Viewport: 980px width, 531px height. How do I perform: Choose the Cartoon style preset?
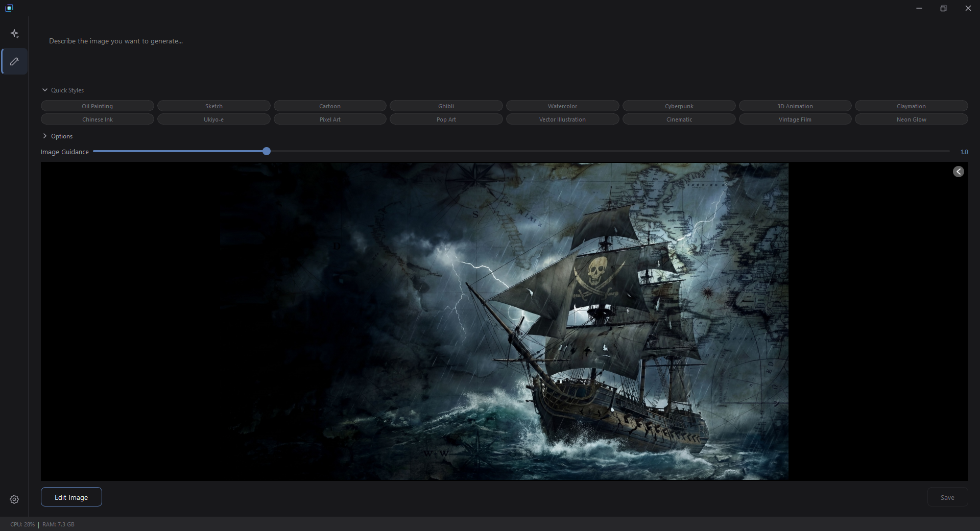coord(330,106)
